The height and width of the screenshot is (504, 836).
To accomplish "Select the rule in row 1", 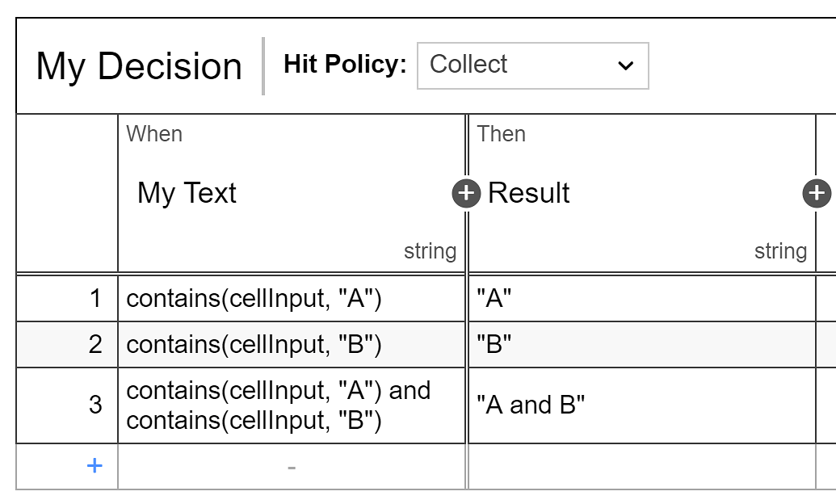I will pos(94,299).
